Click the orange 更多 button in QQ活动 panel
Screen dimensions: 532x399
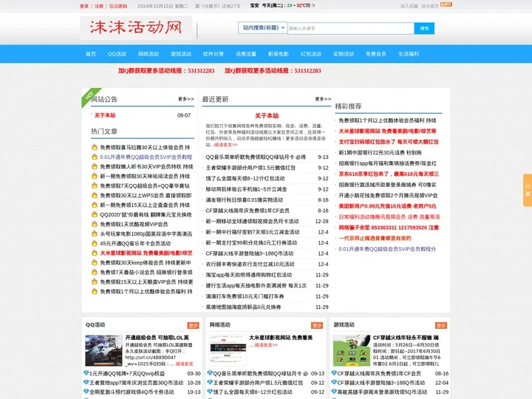tap(193, 325)
